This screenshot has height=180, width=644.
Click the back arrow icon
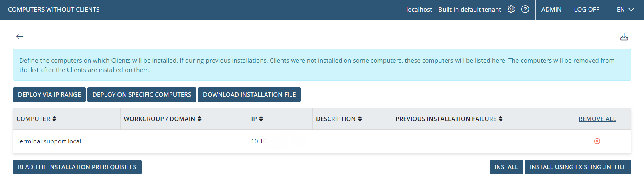click(20, 37)
